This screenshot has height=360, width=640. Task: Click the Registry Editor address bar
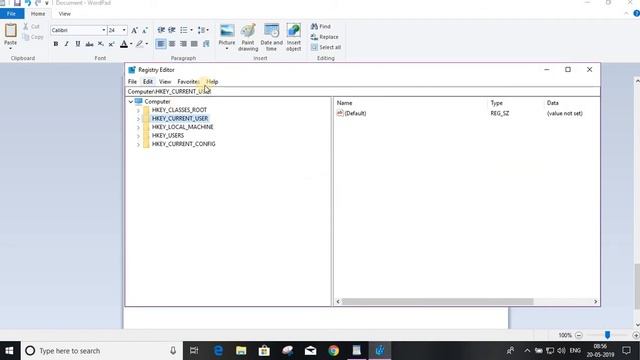362,91
